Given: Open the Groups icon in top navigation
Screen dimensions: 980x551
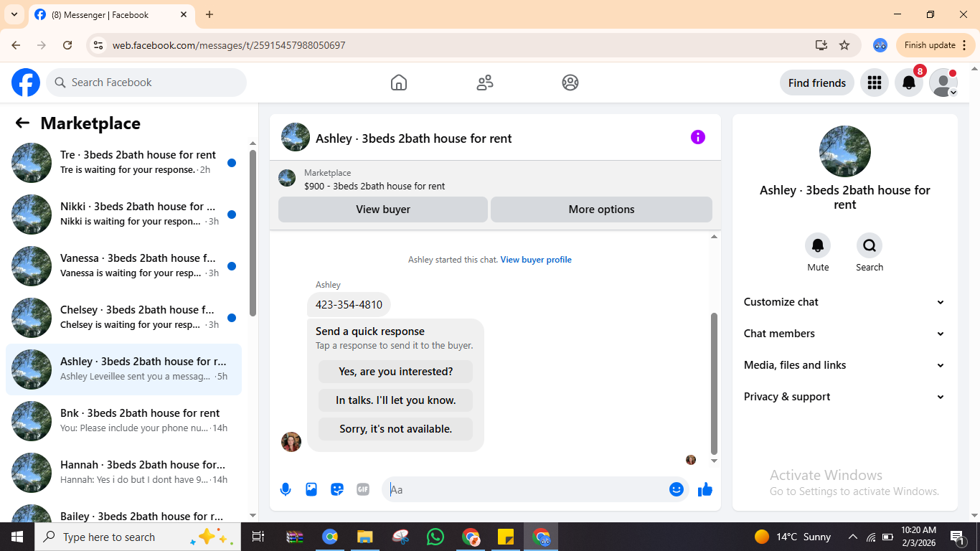Looking at the screenshot, I should tap(570, 83).
